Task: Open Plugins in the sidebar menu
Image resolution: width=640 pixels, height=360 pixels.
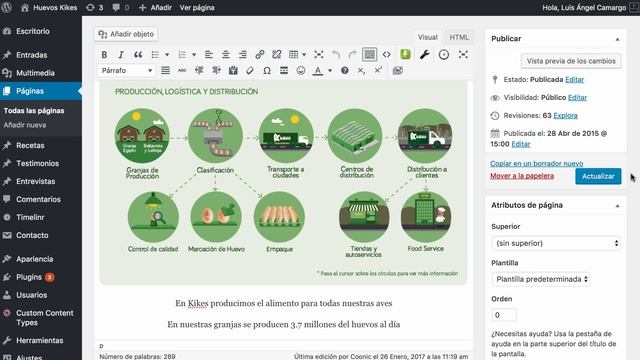Action: pos(41,277)
